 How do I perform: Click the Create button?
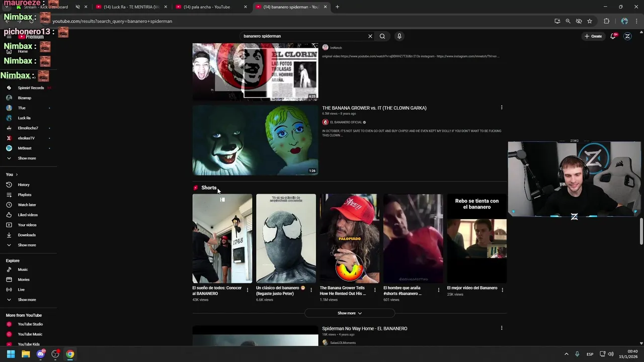(x=593, y=36)
